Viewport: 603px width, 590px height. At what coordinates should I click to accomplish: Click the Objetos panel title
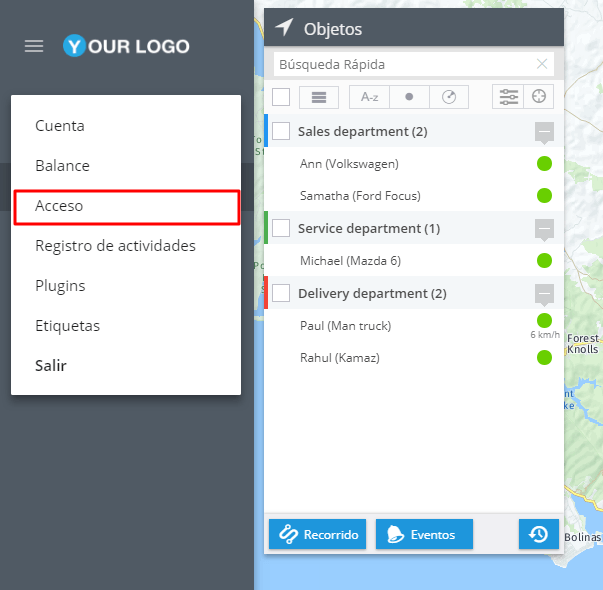333,29
